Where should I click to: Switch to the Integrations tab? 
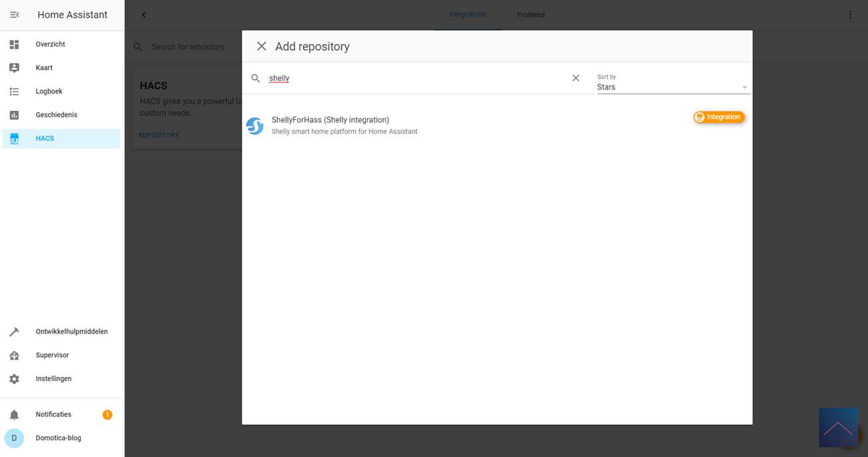pyautogui.click(x=467, y=15)
